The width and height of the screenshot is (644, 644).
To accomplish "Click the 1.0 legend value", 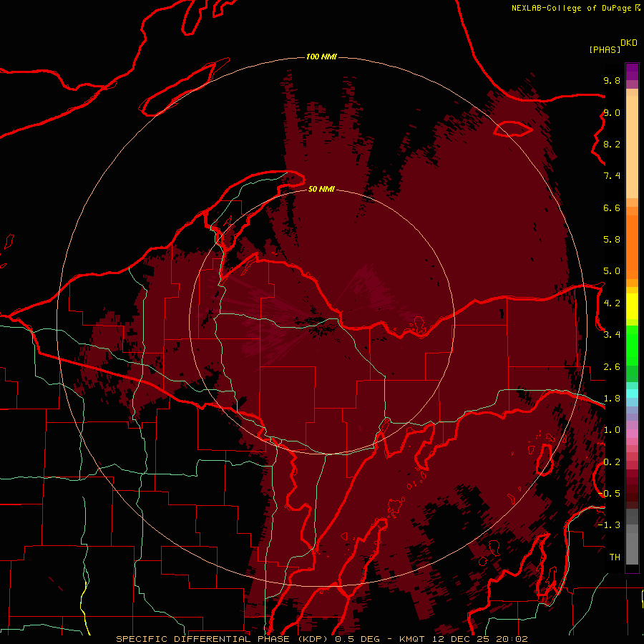I will (612, 430).
